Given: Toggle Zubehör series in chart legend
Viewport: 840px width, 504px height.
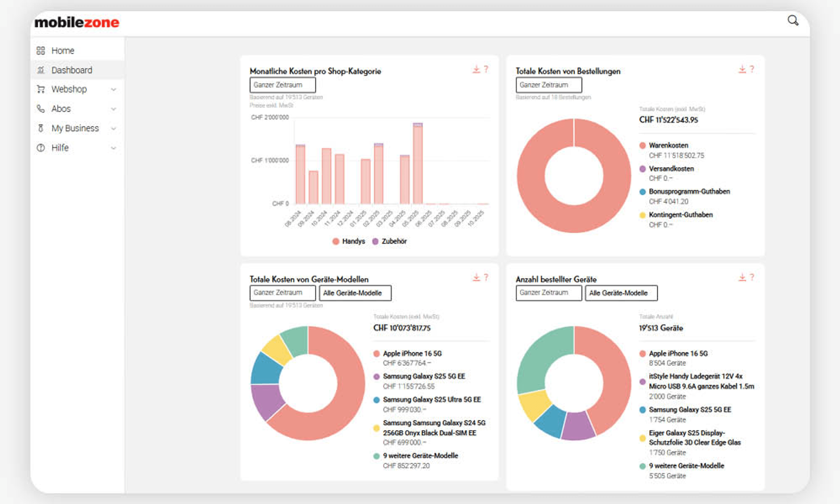Looking at the screenshot, I should (x=389, y=241).
